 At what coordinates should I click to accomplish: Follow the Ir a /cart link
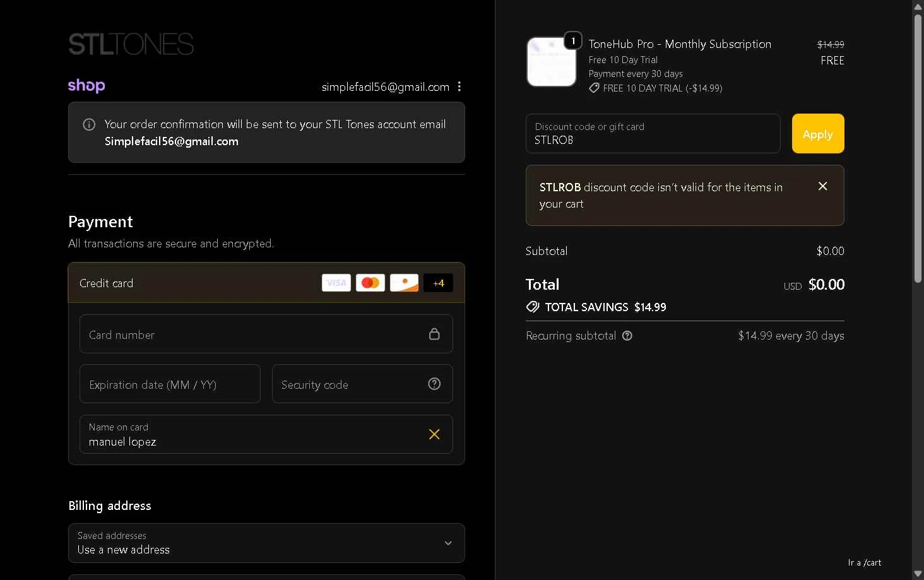[865, 562]
